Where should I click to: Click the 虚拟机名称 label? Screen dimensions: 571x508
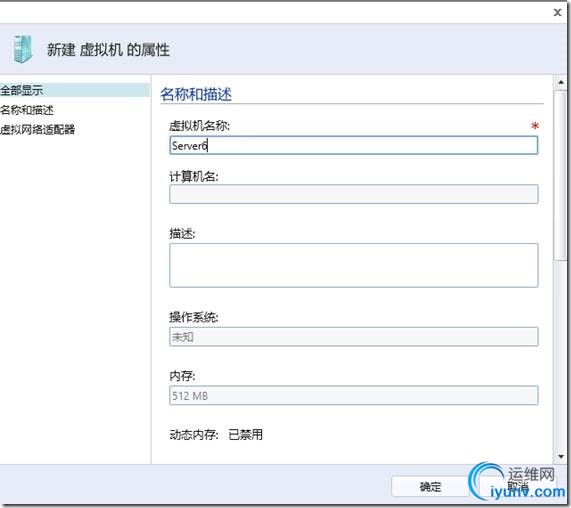point(200,126)
